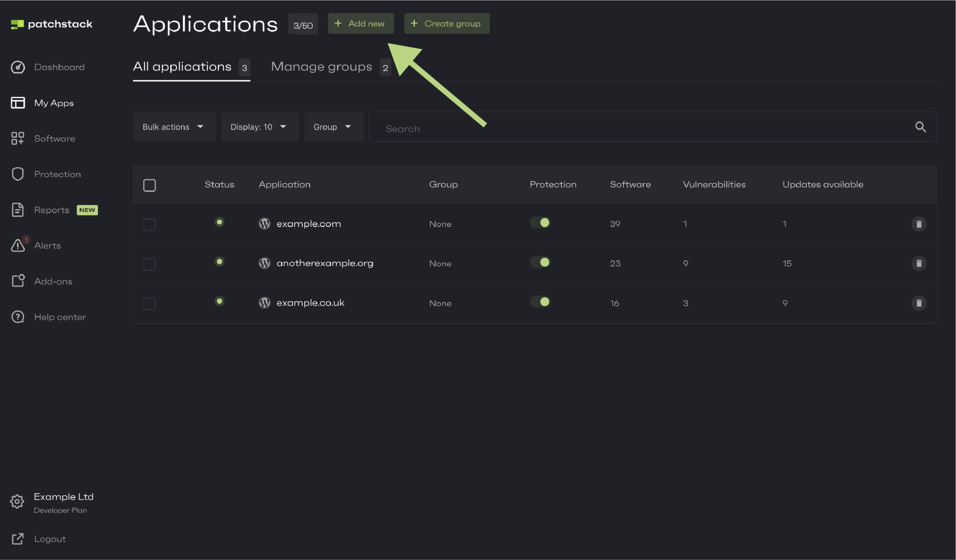The height and width of the screenshot is (560, 956).
Task: Open the example.com application link
Action: [x=309, y=224]
